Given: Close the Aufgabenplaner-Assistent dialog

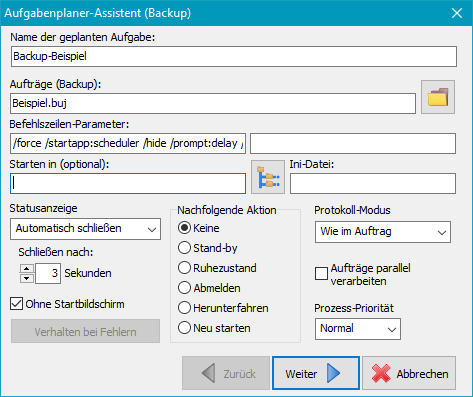Looking at the screenshot, I should tap(457, 13).
